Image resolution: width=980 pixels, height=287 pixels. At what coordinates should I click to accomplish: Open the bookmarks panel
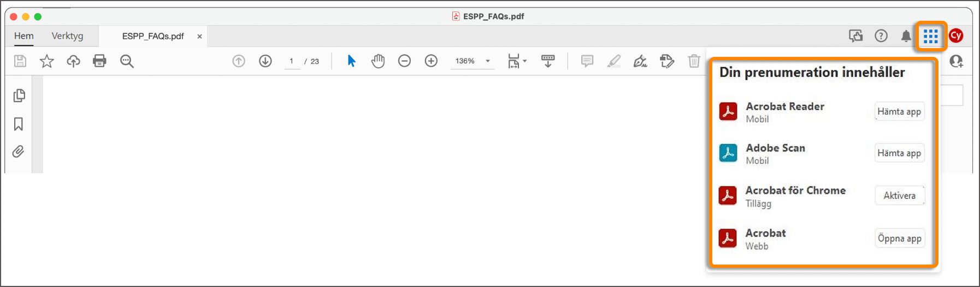pos(19,124)
